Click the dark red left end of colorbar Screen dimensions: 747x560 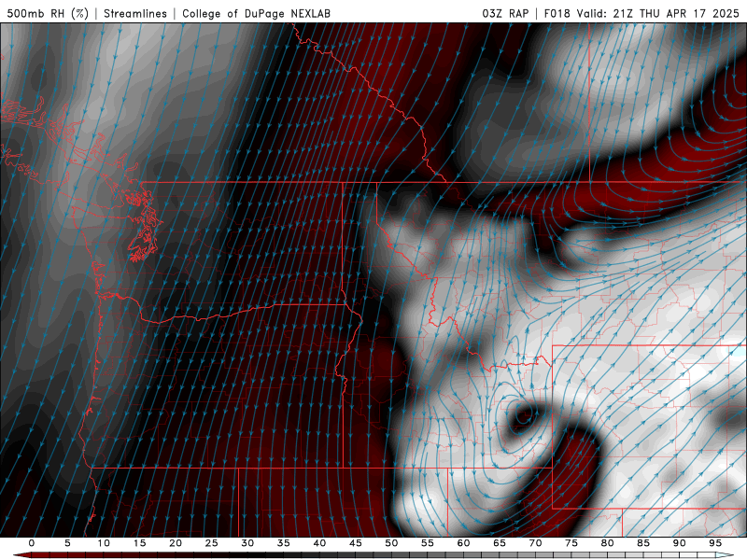(x=21, y=555)
